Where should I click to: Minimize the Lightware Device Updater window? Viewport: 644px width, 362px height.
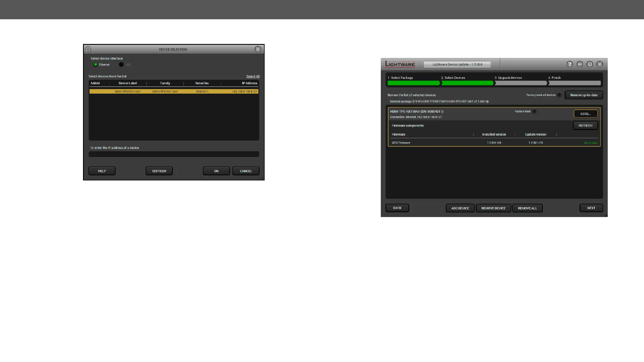click(x=580, y=64)
